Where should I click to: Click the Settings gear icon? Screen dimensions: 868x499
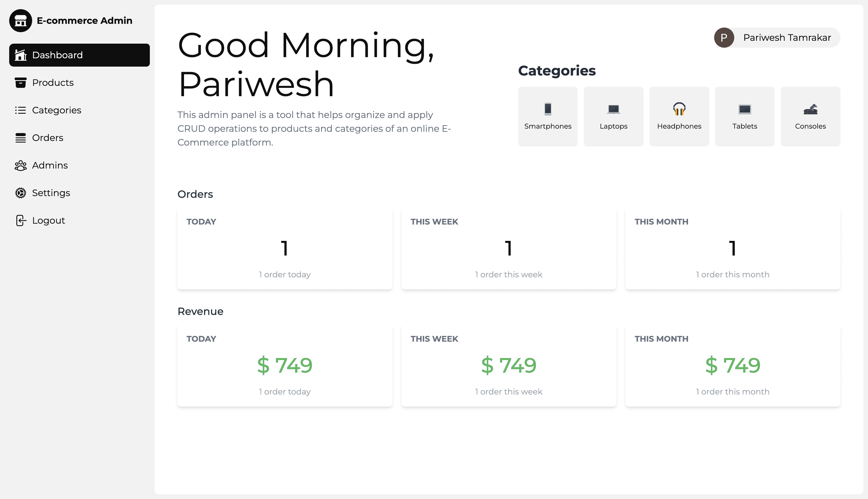point(21,193)
